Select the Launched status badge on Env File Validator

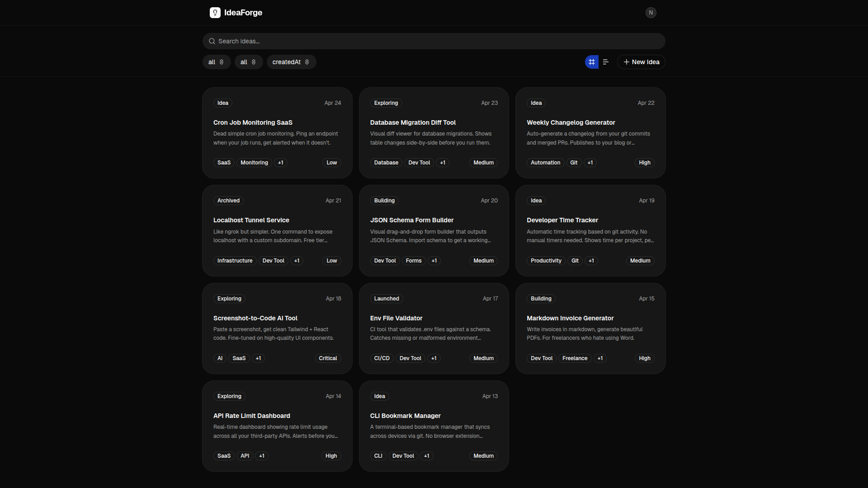pyautogui.click(x=386, y=299)
